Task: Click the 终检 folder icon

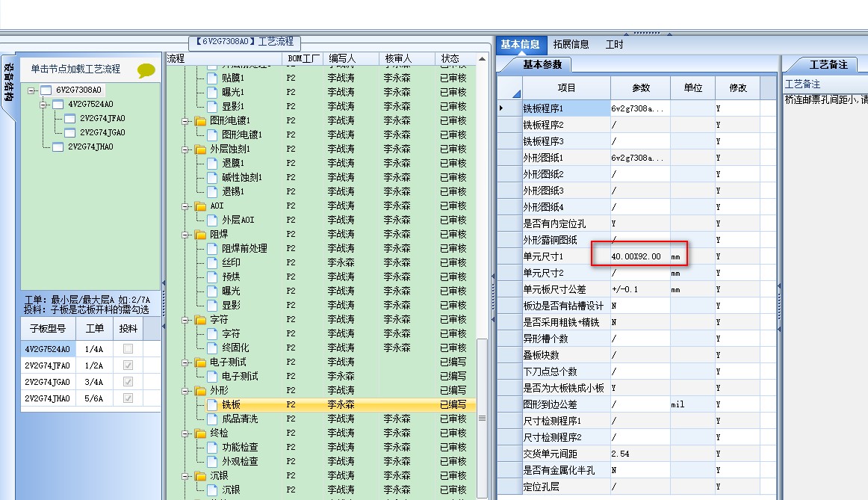Action: 200,433
